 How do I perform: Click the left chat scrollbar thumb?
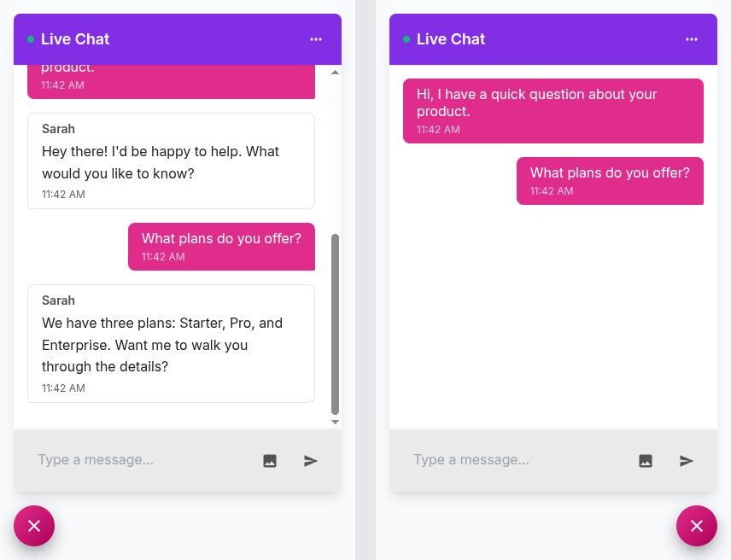tap(335, 324)
